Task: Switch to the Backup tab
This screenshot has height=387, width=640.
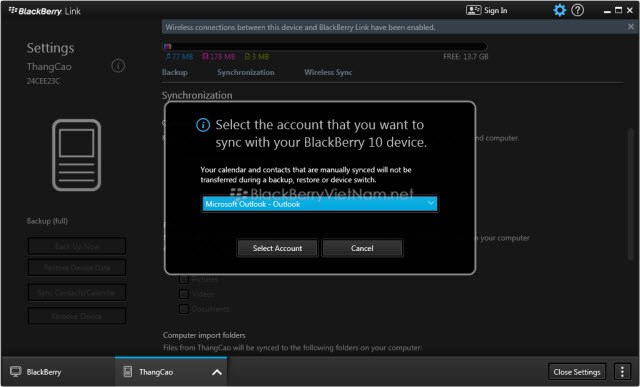Action: pyautogui.click(x=175, y=72)
